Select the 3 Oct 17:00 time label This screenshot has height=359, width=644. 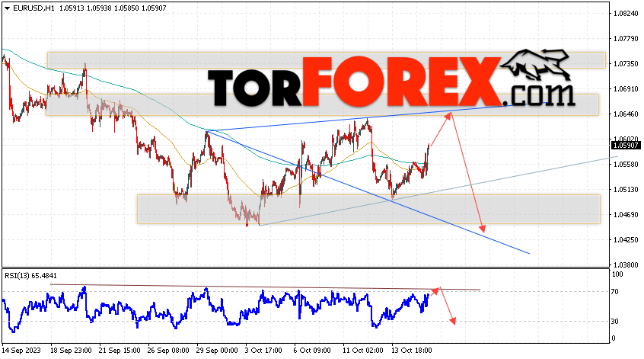[x=263, y=351]
